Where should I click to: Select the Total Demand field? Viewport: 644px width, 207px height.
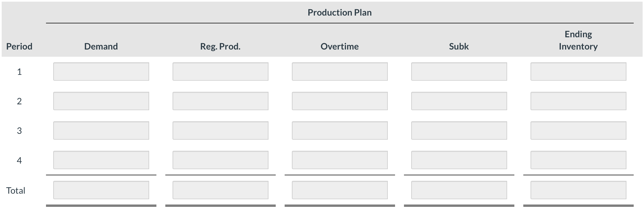click(101, 190)
